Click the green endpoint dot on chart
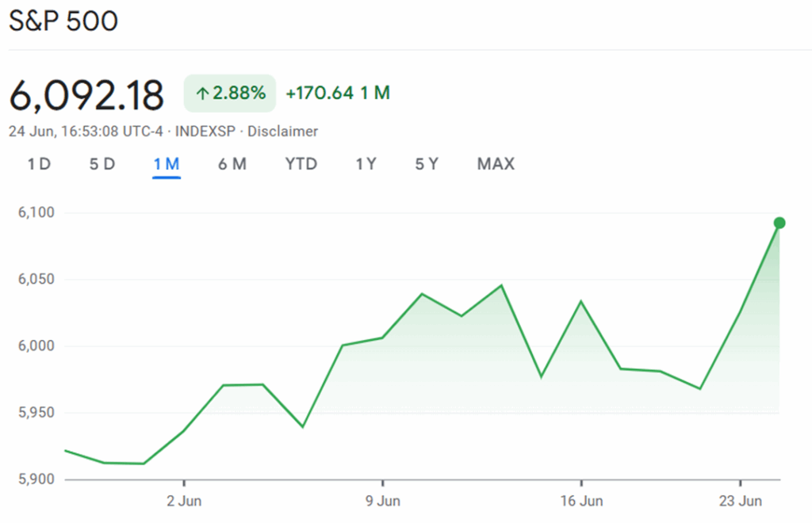 779,223
